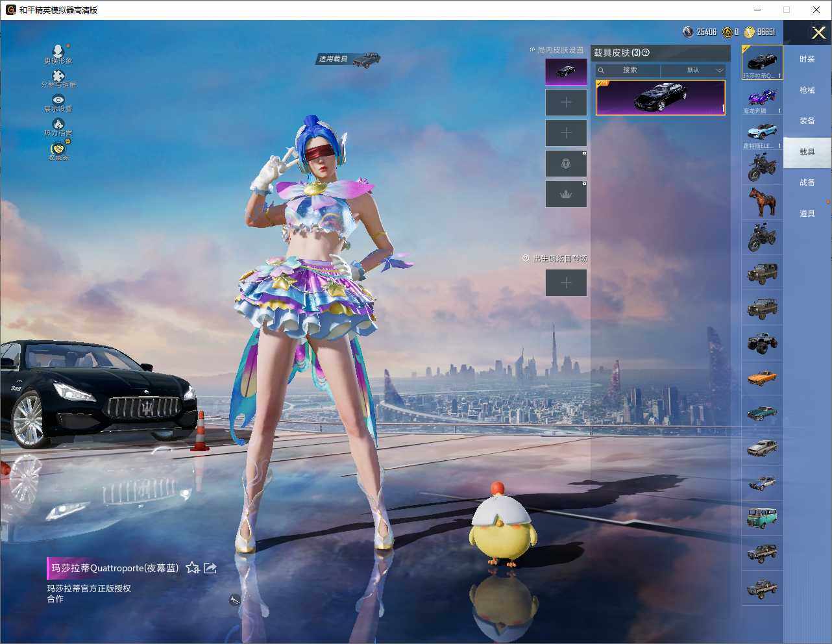Viewport: 832px width, 644px height.
Task: Select the 玛莎拉蒂 vehicle in the list
Action: [x=762, y=62]
